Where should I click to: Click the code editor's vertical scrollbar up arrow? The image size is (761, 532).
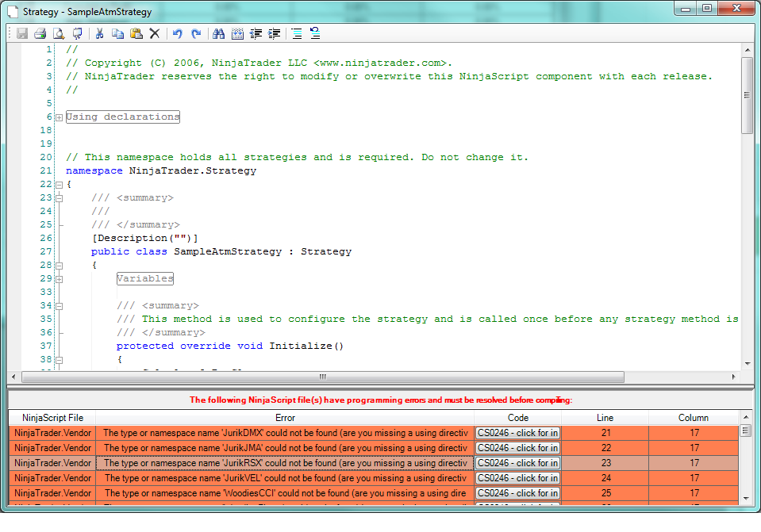coord(748,50)
